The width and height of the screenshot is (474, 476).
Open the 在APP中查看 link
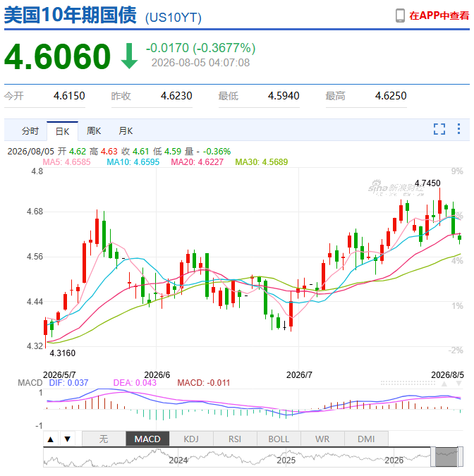(439, 16)
